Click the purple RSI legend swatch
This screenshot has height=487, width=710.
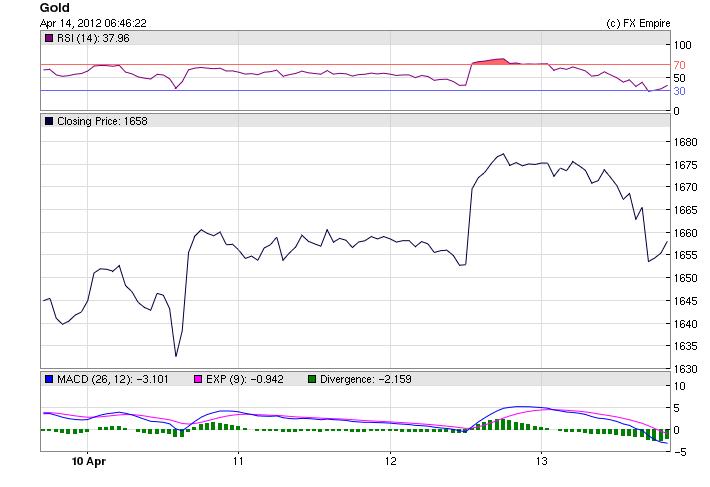[x=48, y=38]
